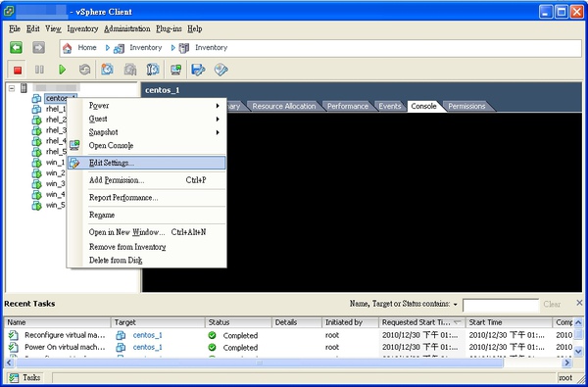Click the Launch Console toolbar icon

point(175,70)
